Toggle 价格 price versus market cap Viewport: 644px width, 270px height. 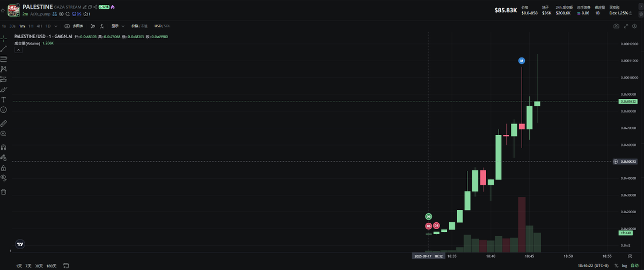135,26
